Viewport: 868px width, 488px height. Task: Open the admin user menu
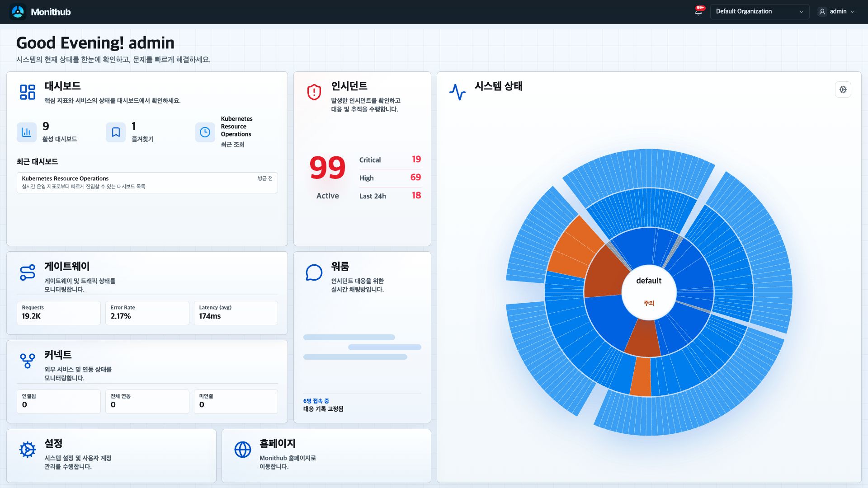click(x=836, y=12)
